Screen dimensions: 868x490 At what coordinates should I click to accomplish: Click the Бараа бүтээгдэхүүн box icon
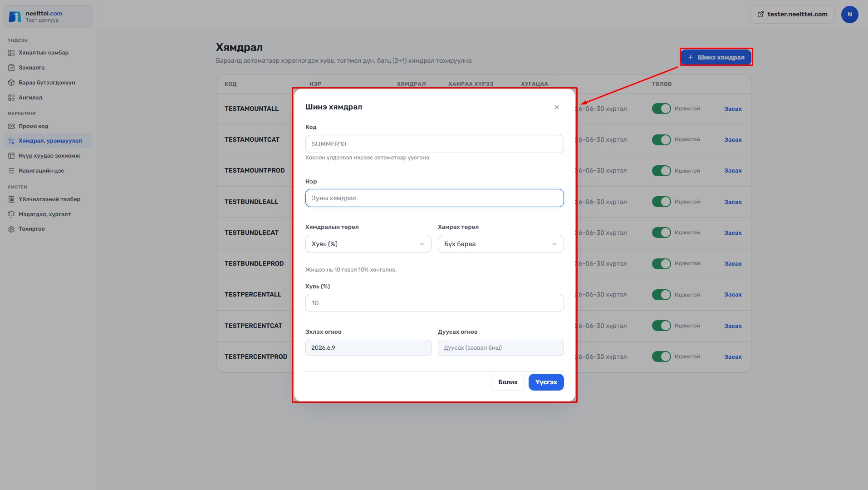pos(11,83)
